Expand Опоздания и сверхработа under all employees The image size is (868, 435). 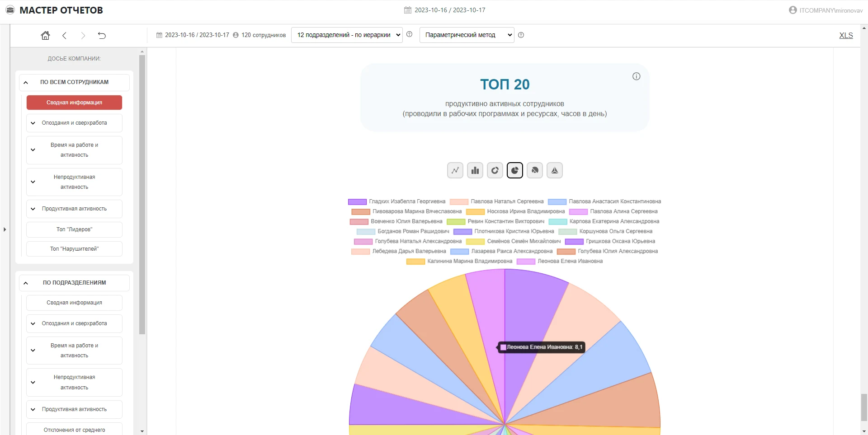(74, 123)
